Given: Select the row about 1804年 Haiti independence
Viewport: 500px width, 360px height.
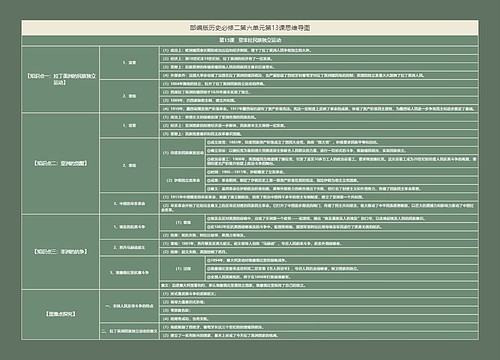Looking at the screenshot, I should click(x=319, y=84).
